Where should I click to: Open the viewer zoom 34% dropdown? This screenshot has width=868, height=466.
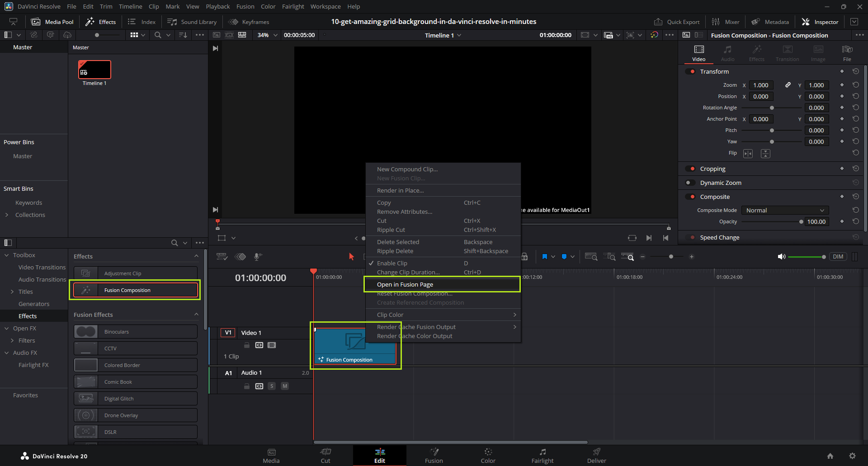(267, 35)
